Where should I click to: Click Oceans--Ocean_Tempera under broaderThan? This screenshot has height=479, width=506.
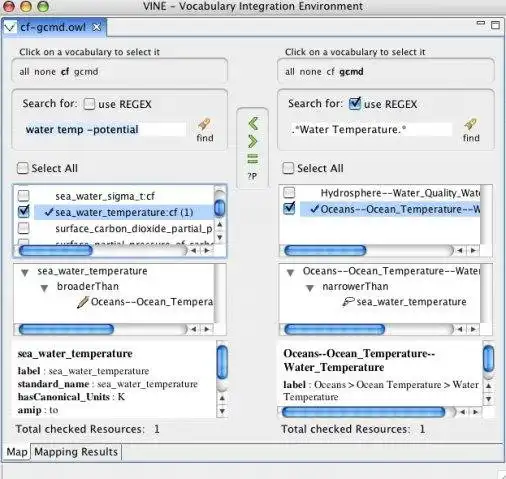click(152, 302)
